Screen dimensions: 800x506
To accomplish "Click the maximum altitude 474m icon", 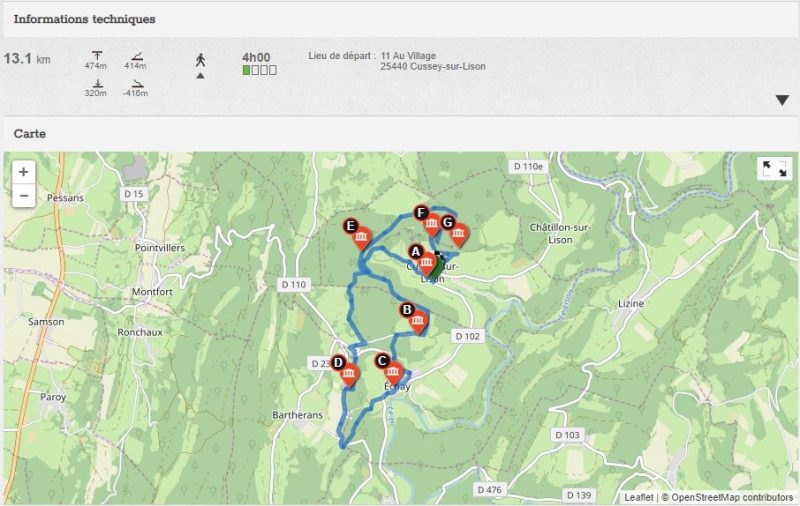I will (98, 54).
